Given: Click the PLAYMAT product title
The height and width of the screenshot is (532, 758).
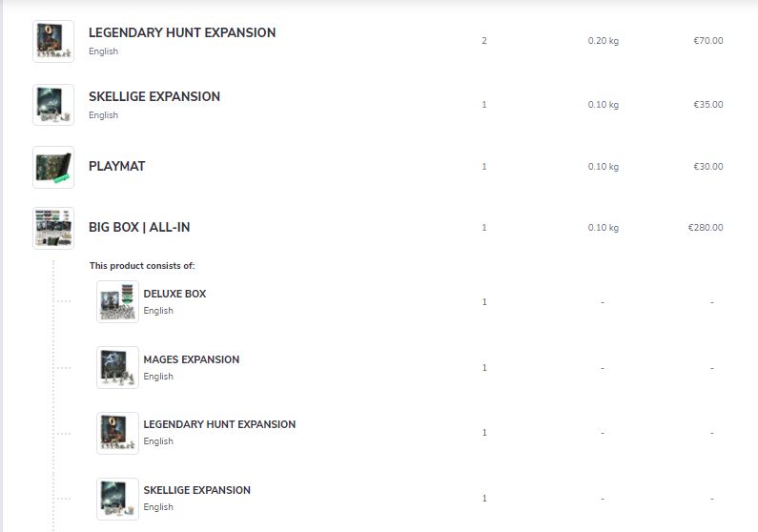Looking at the screenshot, I should coord(117,166).
